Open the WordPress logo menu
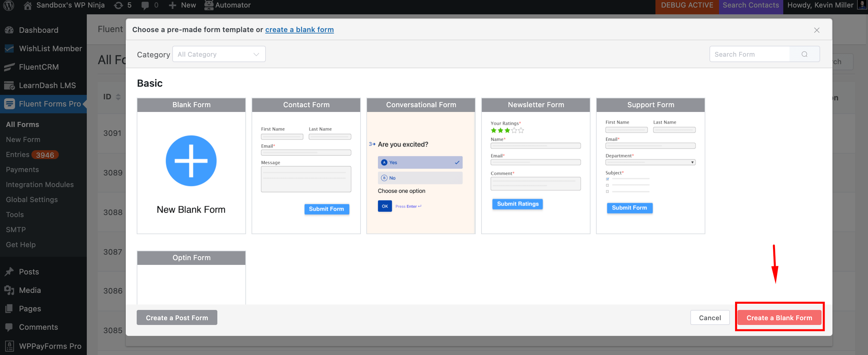The height and width of the screenshot is (355, 868). tap(9, 5)
